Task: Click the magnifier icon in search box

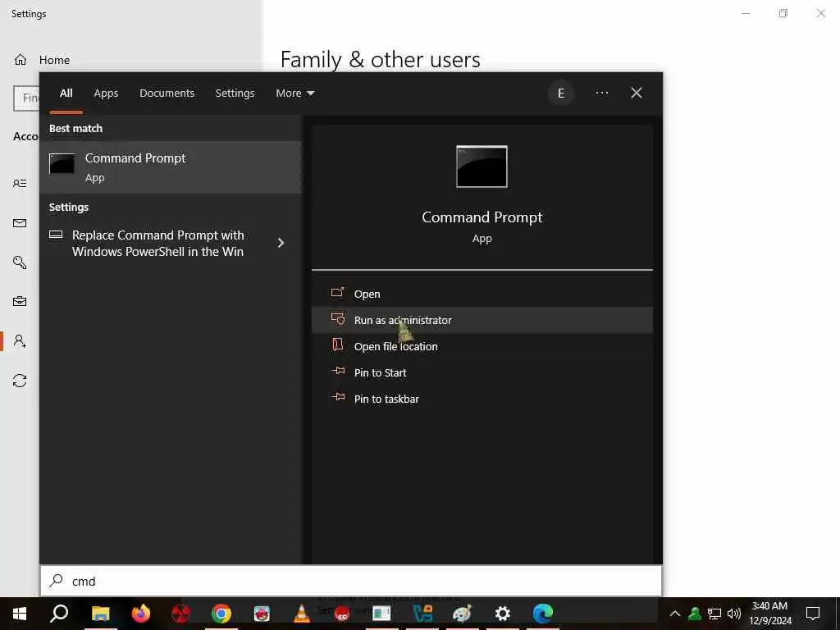Action: [x=57, y=580]
